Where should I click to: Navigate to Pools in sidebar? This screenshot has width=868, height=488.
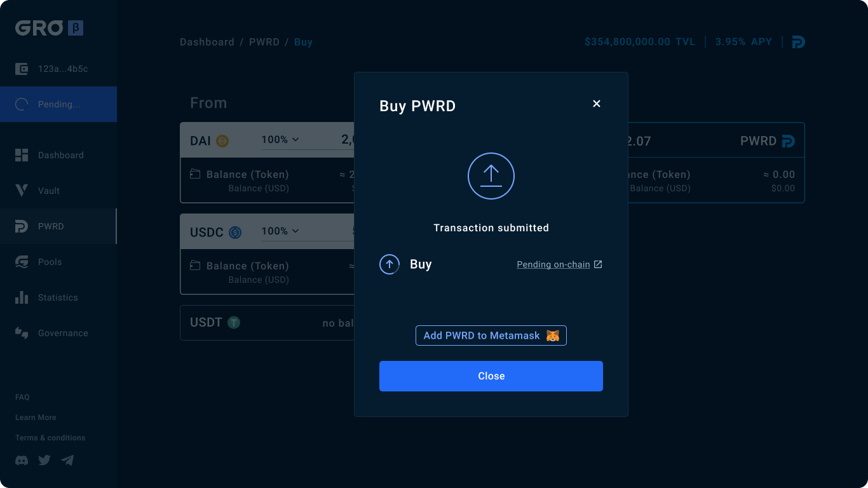tap(58, 262)
